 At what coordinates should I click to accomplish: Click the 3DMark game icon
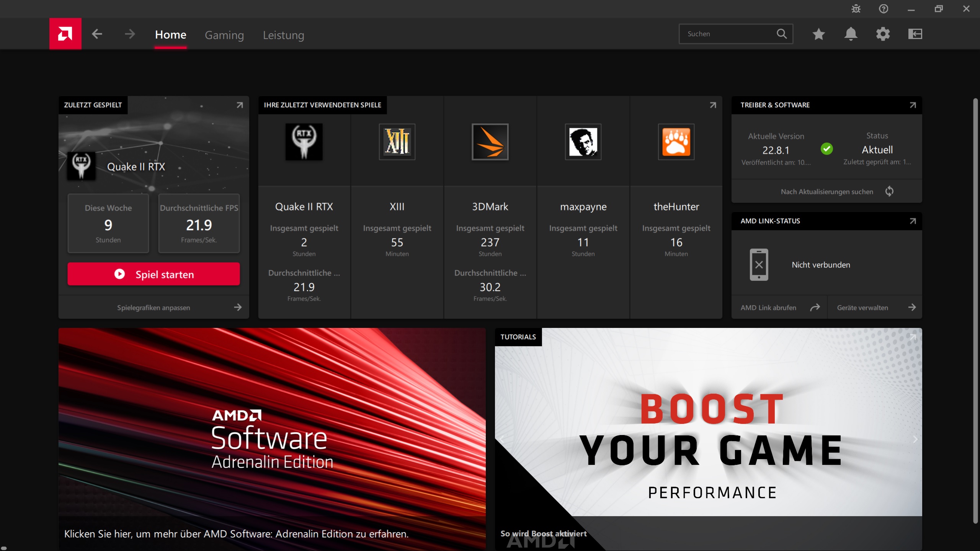pos(490,142)
